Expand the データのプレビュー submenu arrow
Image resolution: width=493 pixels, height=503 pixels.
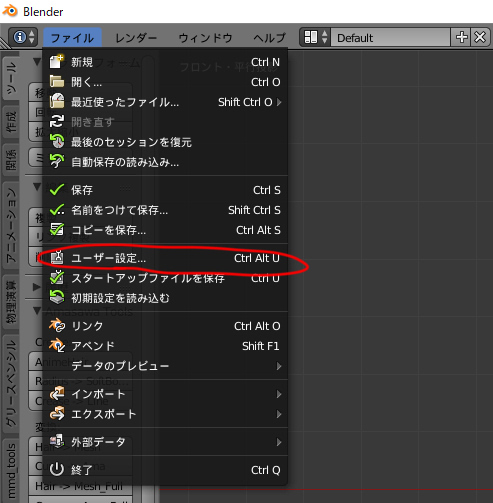(279, 366)
